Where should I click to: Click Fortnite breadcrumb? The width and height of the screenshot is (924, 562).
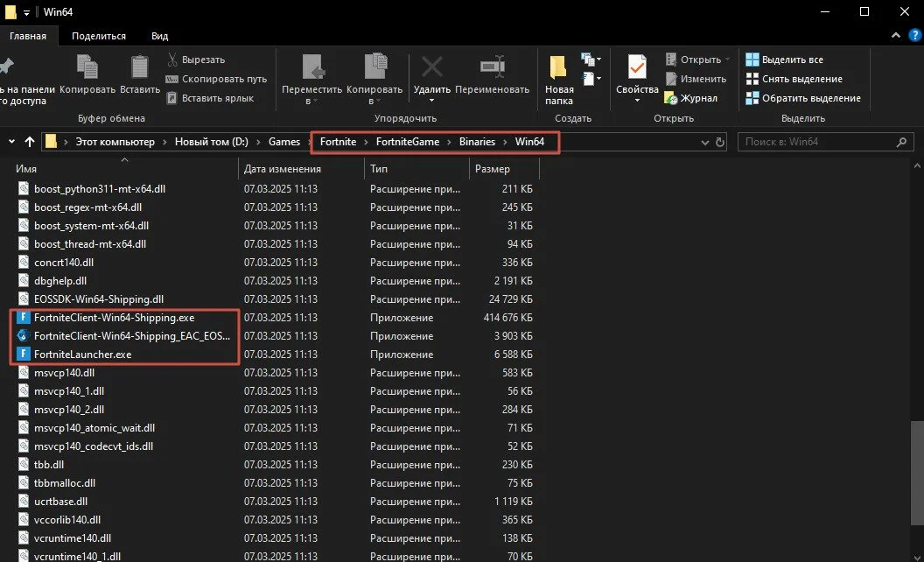(338, 142)
